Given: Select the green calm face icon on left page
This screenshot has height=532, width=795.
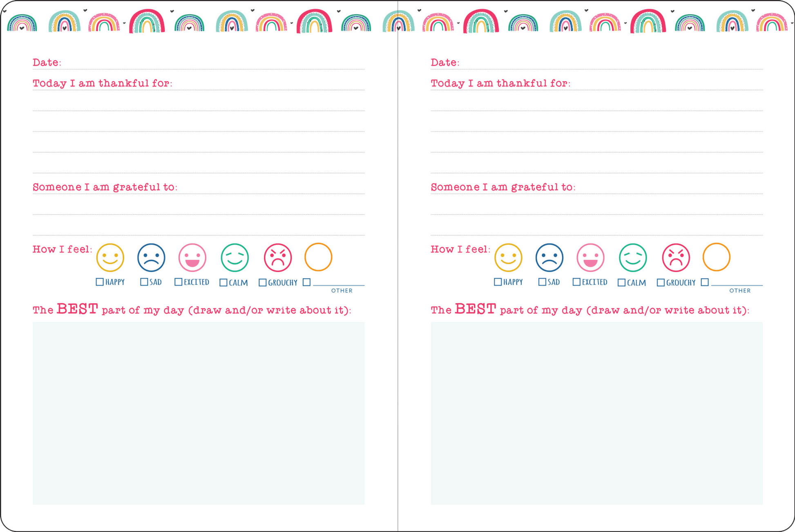Looking at the screenshot, I should (x=235, y=257).
